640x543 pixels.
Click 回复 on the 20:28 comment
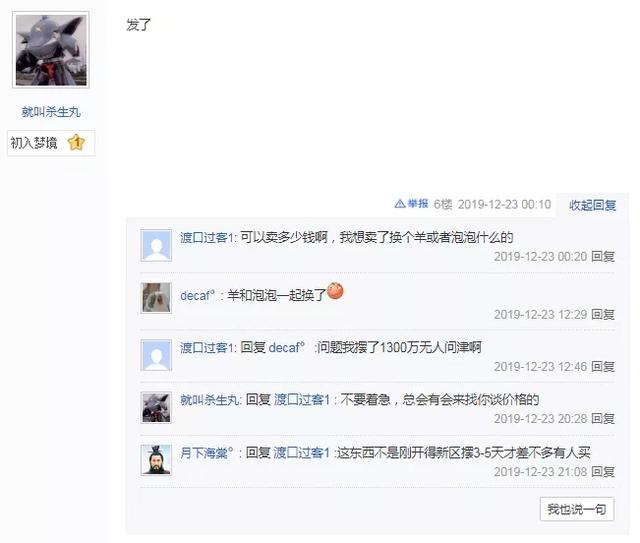(603, 418)
